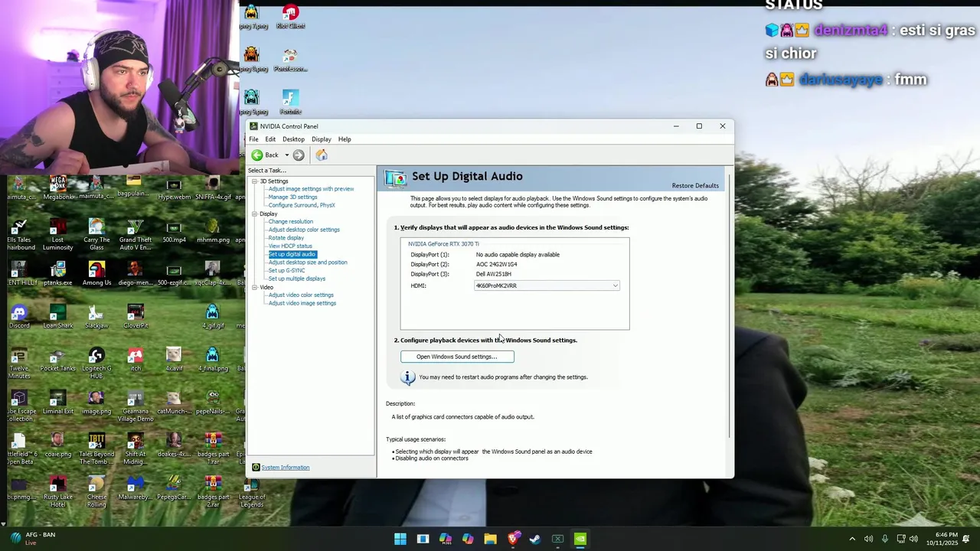Select Configure Surround, PhysX
The image size is (980, 551).
coord(302,205)
